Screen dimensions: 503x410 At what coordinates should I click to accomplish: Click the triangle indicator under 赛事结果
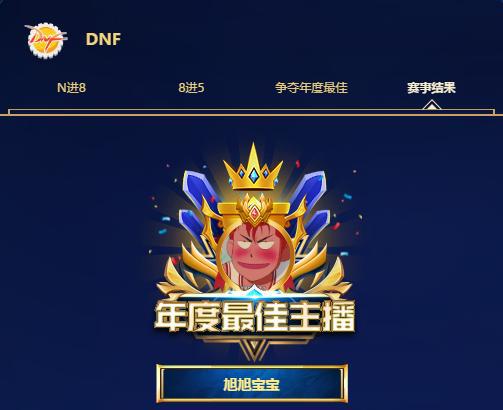432,105
